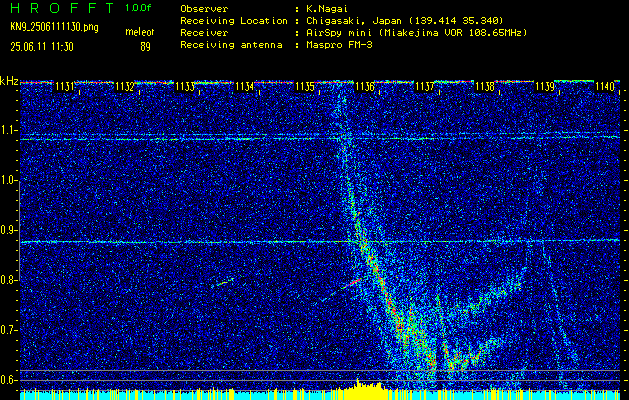Viewport: 629px width, 400px height.
Task: Click the HROFFT title text
Action: point(62,8)
